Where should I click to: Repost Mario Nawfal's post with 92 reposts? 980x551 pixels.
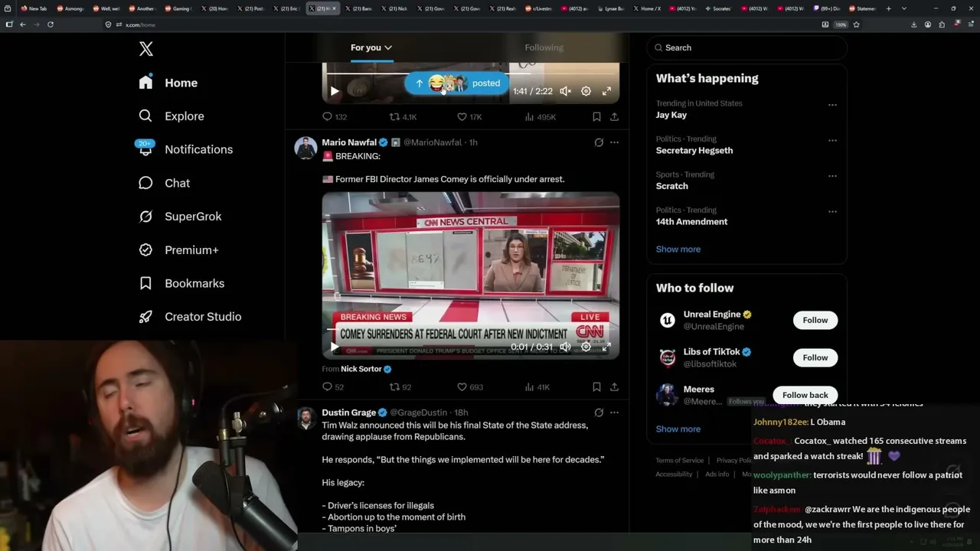(x=394, y=387)
